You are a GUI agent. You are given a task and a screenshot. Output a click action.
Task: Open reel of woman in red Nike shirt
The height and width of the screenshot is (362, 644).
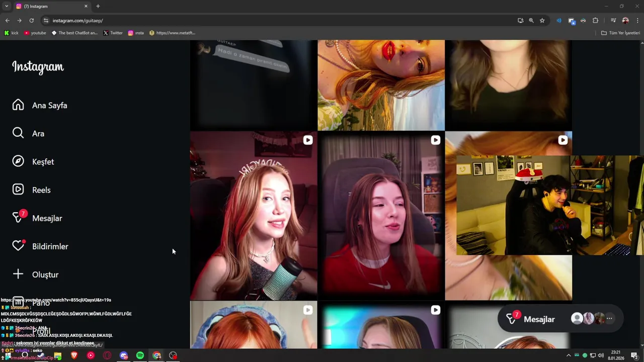coord(381,216)
